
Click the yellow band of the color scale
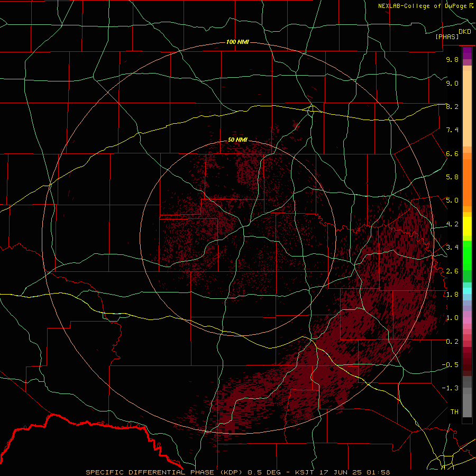point(467,226)
